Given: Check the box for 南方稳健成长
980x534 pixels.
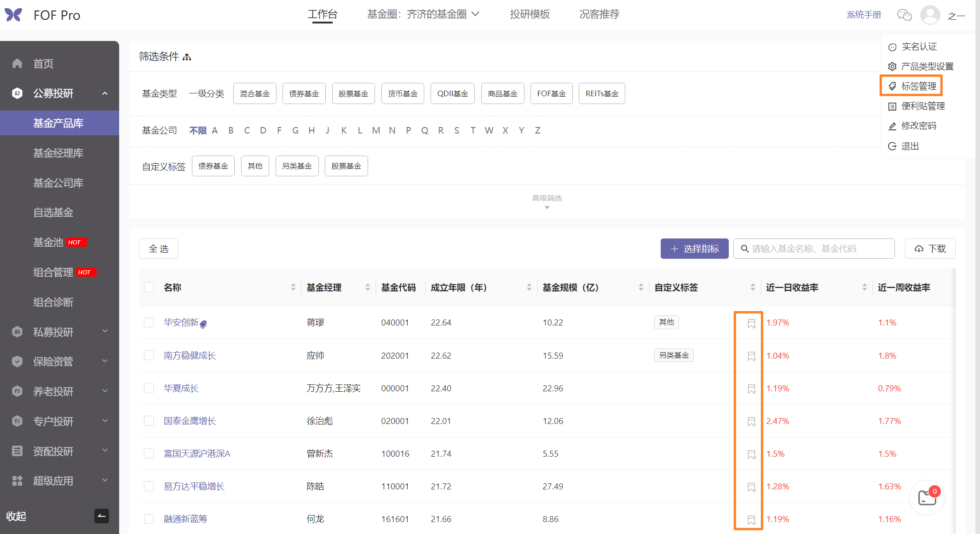Looking at the screenshot, I should (149, 355).
